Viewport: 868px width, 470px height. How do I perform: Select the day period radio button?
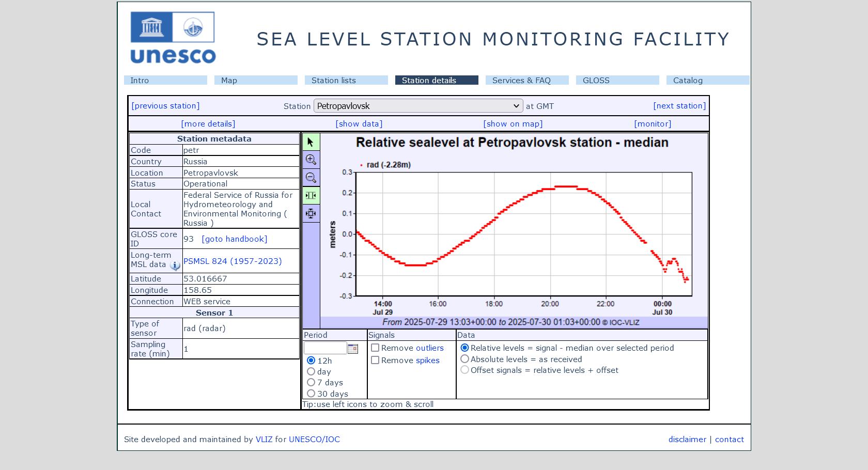coord(311,371)
